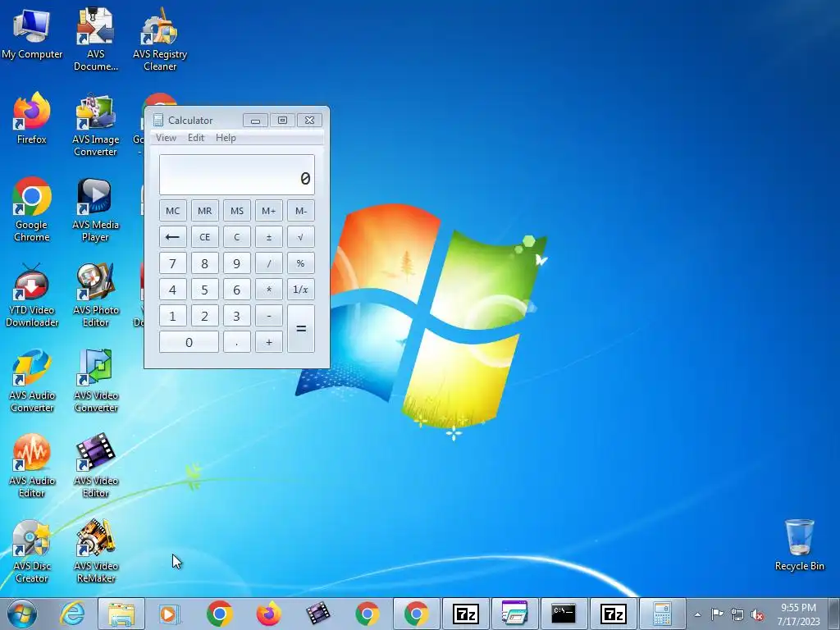This screenshot has height=630, width=840.
Task: Select the Google Chrome desktop shortcut
Action: [32, 209]
